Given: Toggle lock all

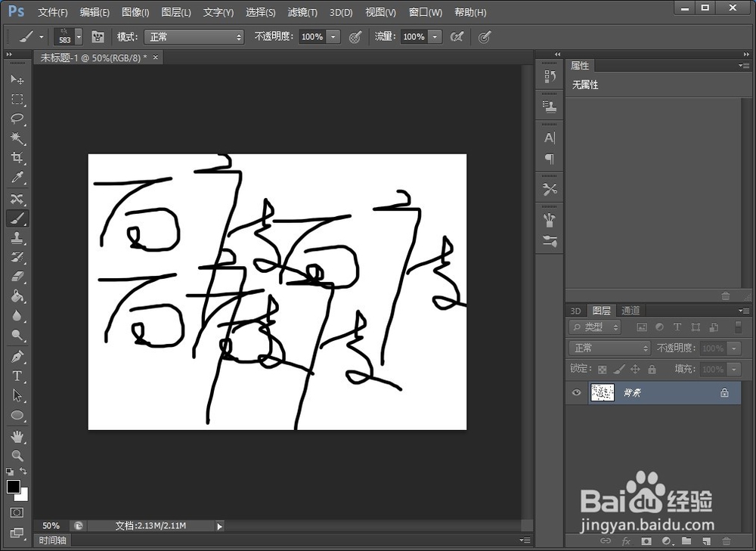Looking at the screenshot, I should pyautogui.click(x=652, y=370).
